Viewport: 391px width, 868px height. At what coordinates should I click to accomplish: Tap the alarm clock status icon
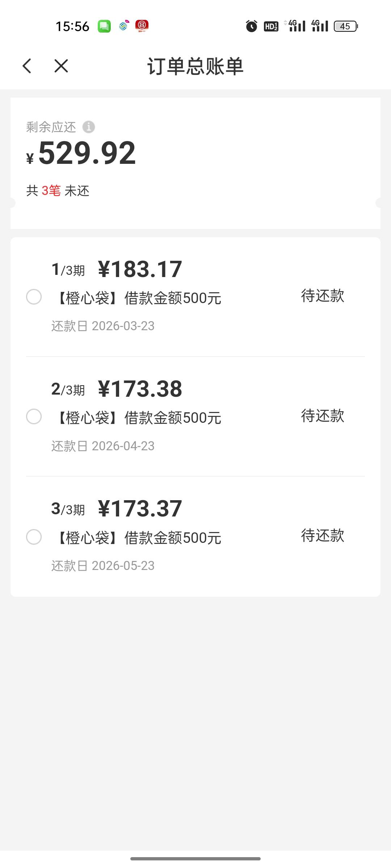pyautogui.click(x=252, y=26)
